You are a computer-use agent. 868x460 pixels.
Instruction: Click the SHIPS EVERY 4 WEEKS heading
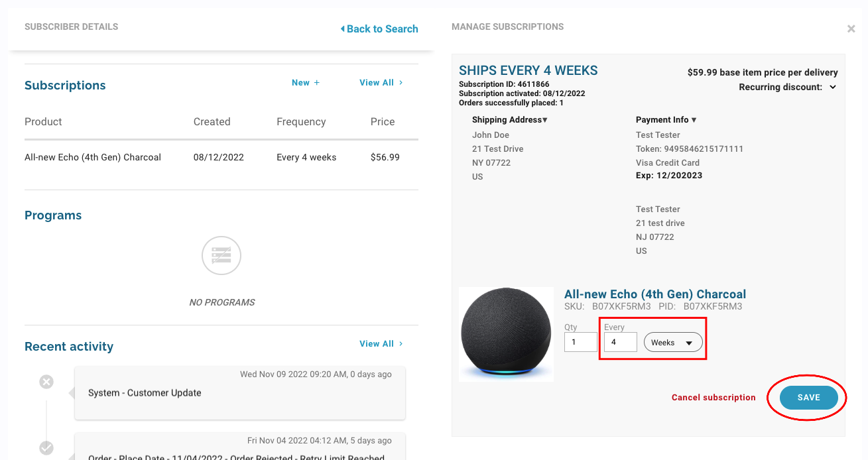pyautogui.click(x=528, y=70)
